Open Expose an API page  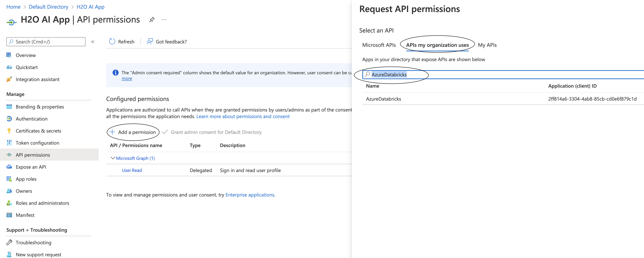click(31, 167)
